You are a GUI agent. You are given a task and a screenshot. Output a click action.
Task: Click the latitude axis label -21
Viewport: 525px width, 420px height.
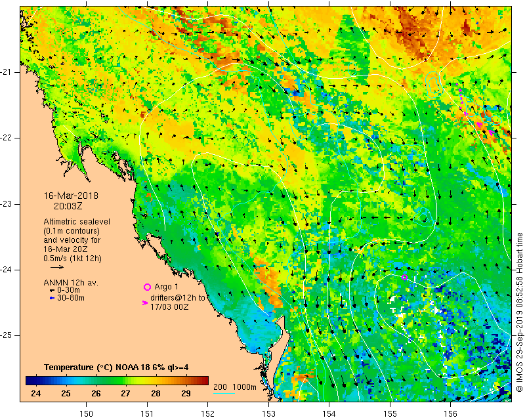coord(6,72)
